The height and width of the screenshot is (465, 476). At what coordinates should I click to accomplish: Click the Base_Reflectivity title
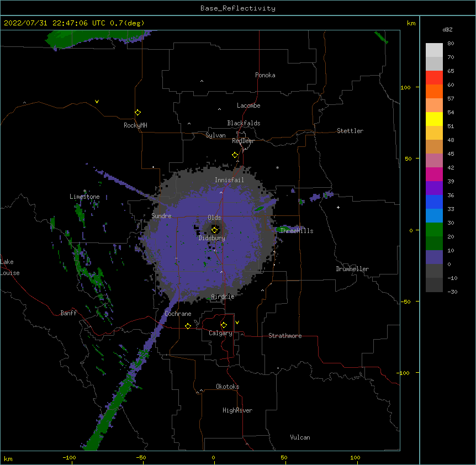pos(238,8)
